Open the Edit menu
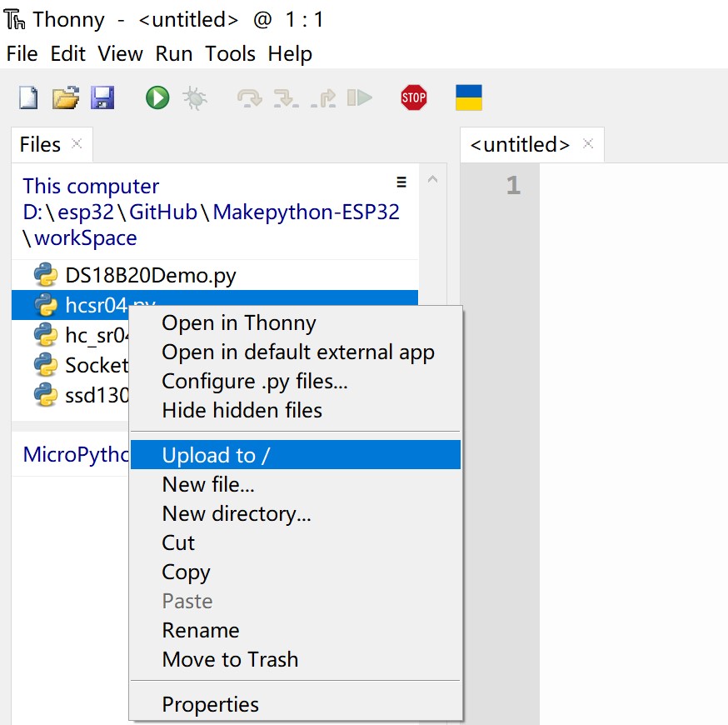 point(67,54)
